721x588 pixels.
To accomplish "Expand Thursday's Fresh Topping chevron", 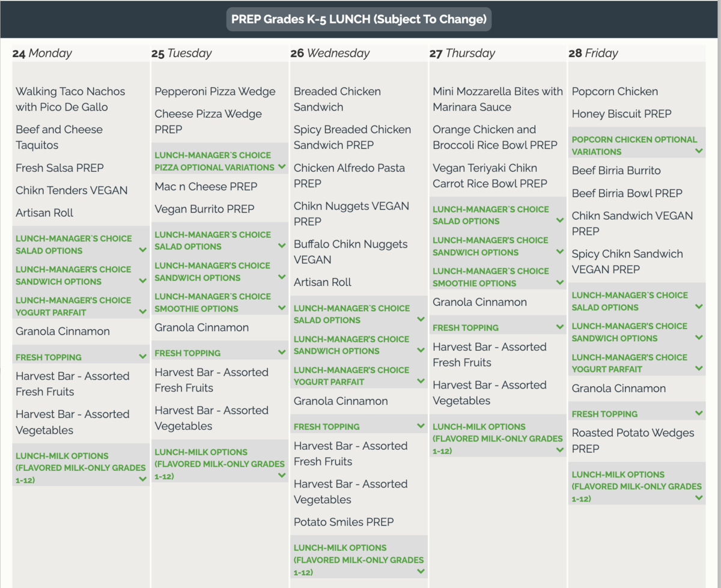I will tap(560, 327).
